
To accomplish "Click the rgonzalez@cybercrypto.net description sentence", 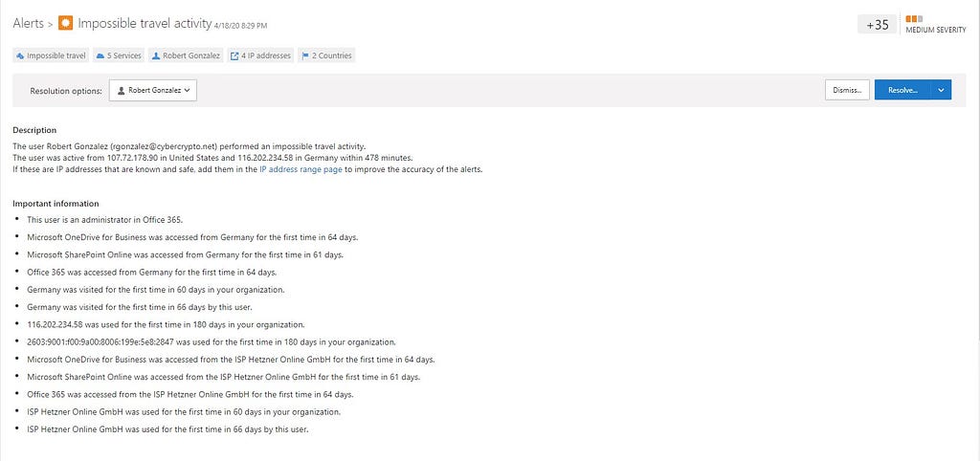I will point(189,146).
